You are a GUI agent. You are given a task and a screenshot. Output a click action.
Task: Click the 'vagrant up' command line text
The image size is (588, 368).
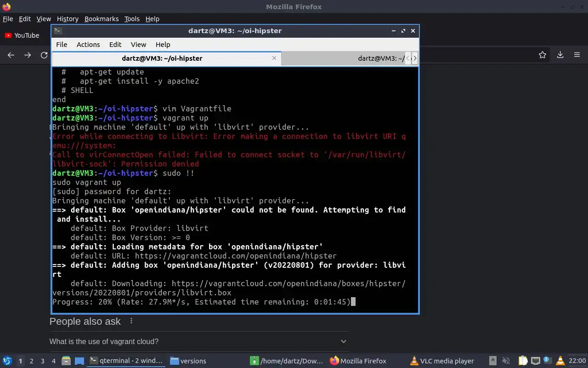point(186,118)
